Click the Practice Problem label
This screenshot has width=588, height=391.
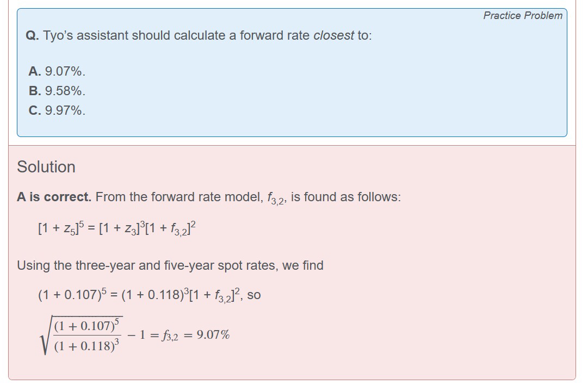pos(523,15)
